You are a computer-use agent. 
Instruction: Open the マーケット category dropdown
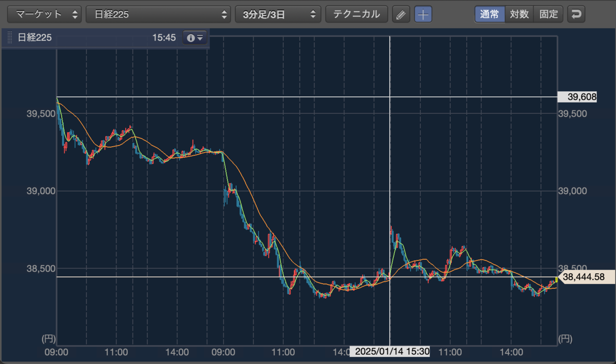45,14
